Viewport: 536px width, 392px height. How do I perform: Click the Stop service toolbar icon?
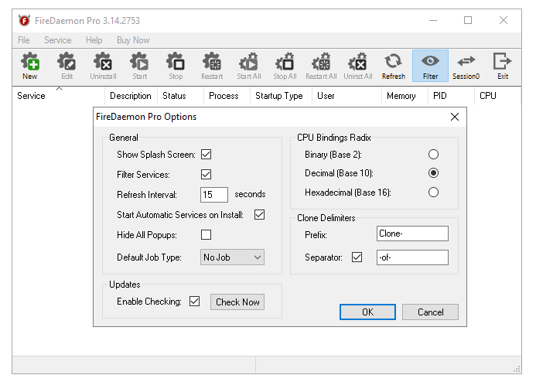point(176,66)
